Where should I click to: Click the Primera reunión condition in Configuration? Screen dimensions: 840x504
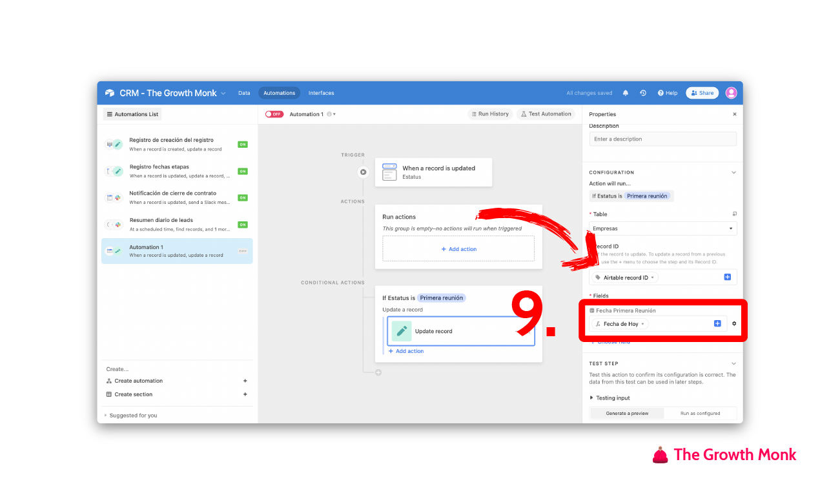[x=648, y=196]
